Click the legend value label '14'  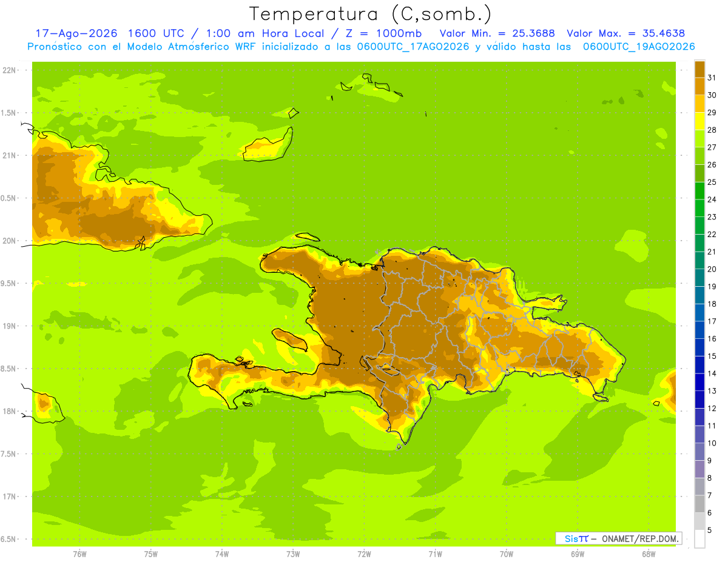click(712, 373)
